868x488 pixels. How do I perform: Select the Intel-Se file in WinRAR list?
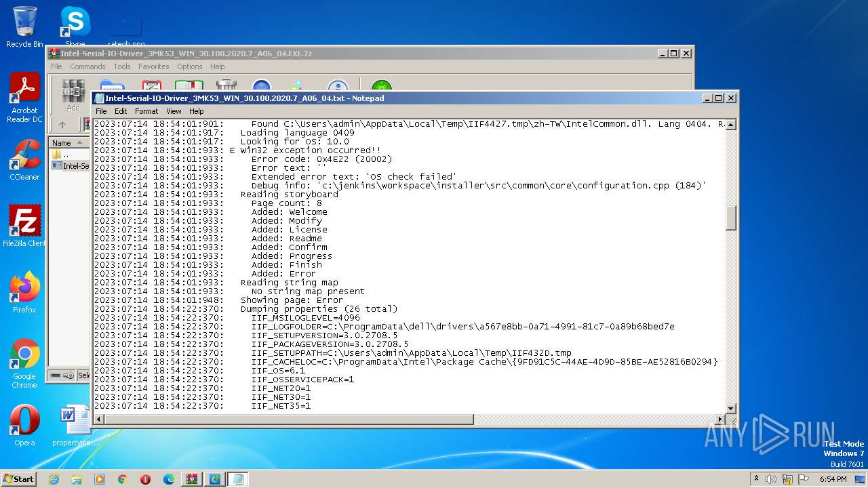point(70,165)
